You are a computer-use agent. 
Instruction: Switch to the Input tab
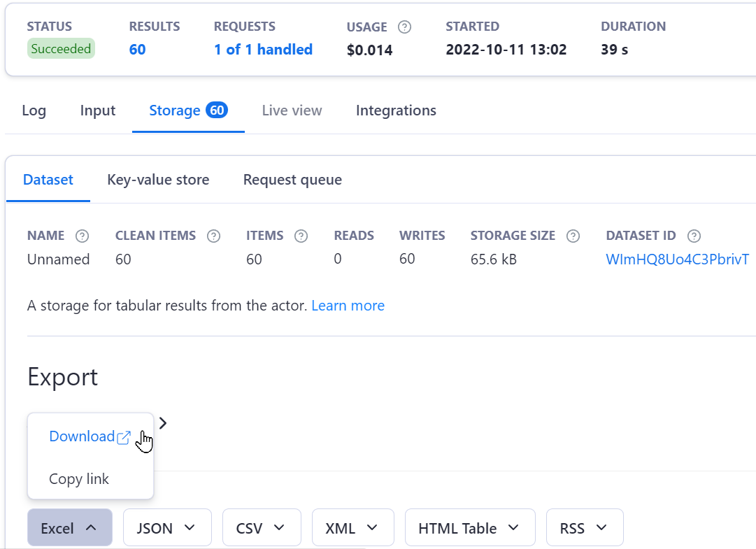[x=97, y=110]
